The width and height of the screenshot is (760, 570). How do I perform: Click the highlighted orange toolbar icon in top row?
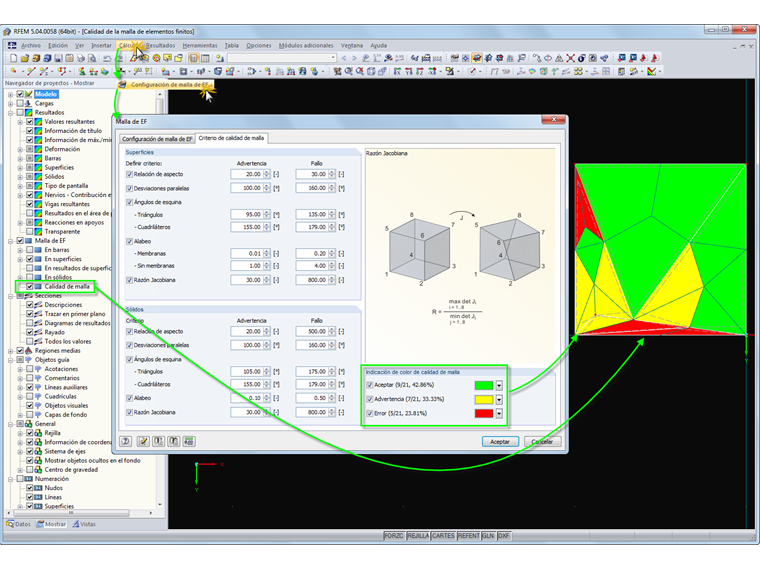[477, 58]
